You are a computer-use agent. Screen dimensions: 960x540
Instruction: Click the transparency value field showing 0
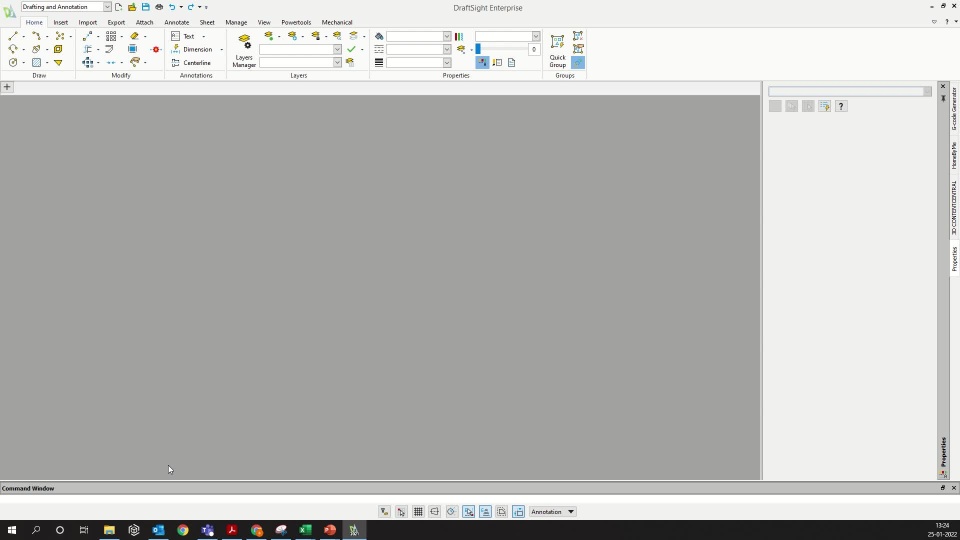tap(534, 49)
